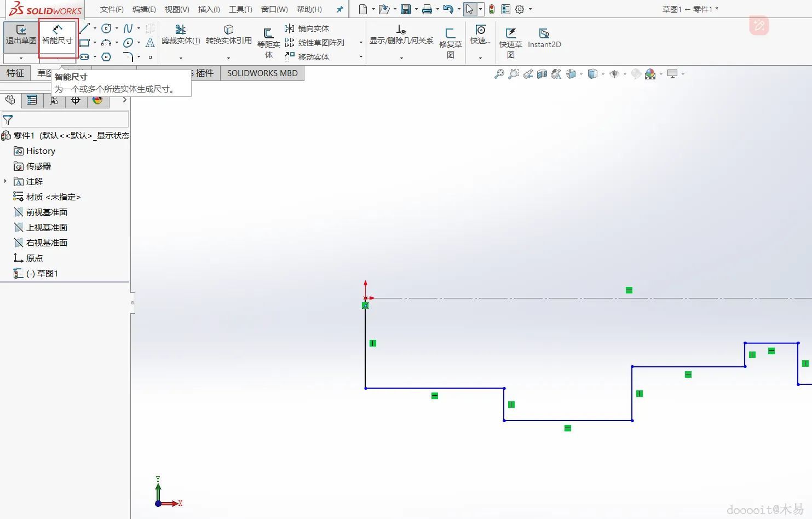The image size is (812, 519).
Task: Select the Corner Rectangle tool
Action: (84, 43)
